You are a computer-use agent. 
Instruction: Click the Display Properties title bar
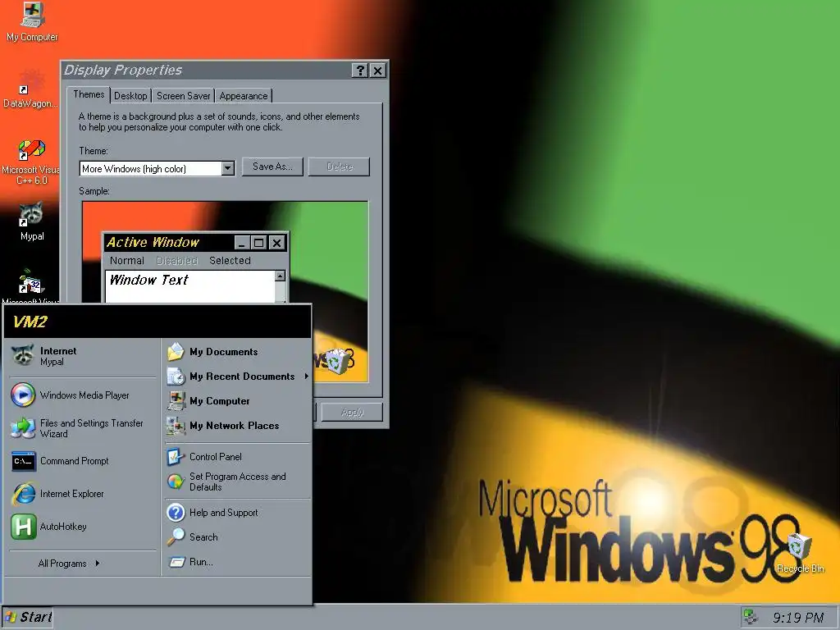(206, 71)
